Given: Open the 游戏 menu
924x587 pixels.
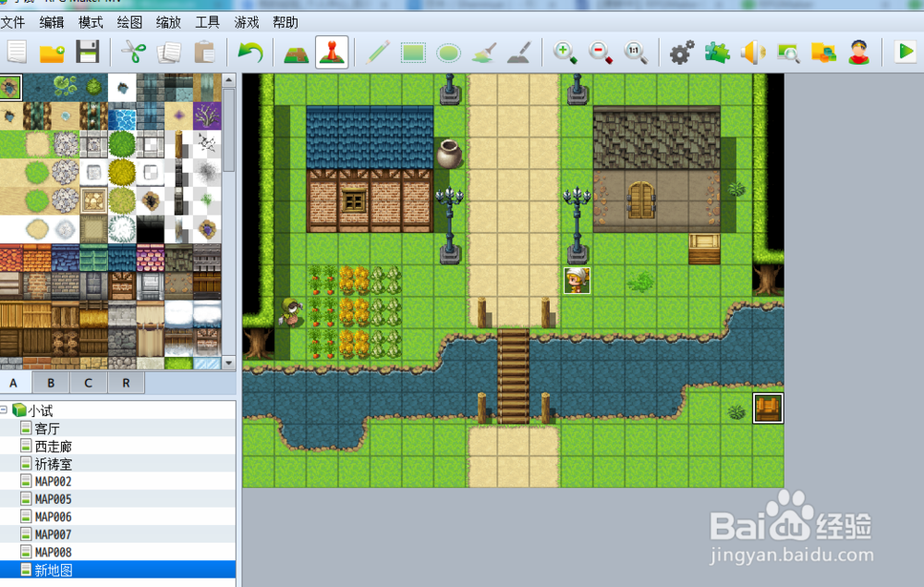Looking at the screenshot, I should pyautogui.click(x=246, y=21).
